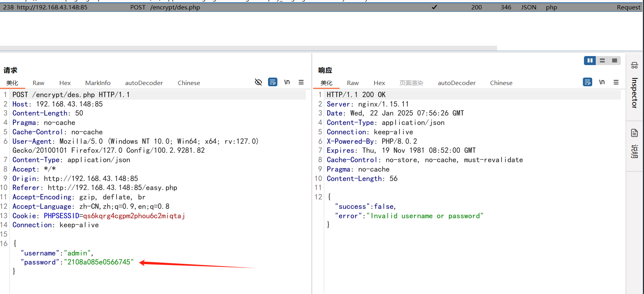
Task: Click X-Powered-By: PHP/8.0.2 header
Action: click(x=372, y=142)
